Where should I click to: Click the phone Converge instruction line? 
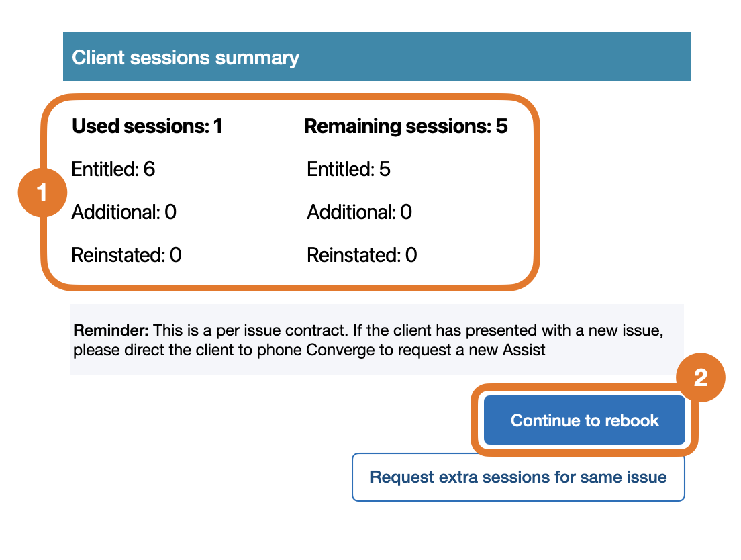(309, 350)
